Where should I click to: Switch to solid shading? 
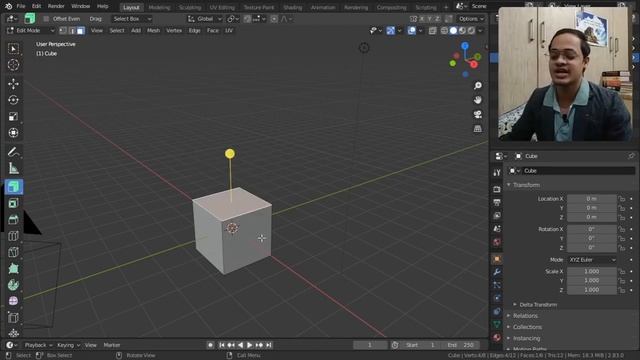[x=453, y=31]
